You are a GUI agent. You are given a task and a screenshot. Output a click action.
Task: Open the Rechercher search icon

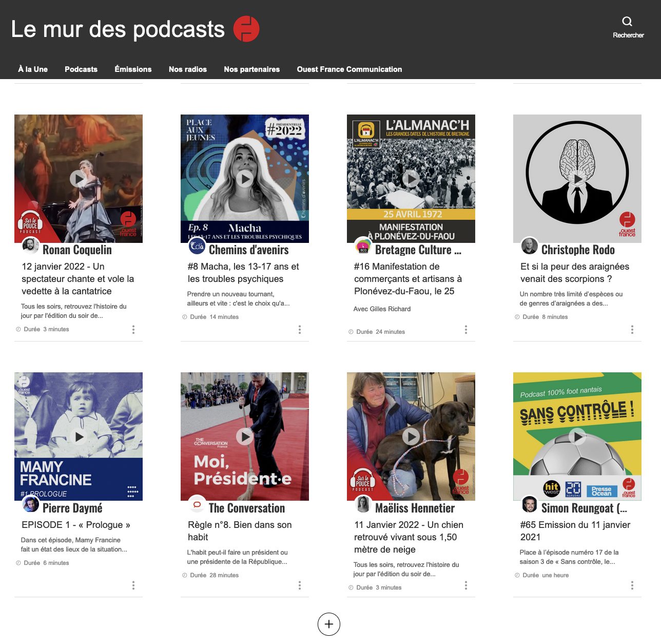(627, 22)
